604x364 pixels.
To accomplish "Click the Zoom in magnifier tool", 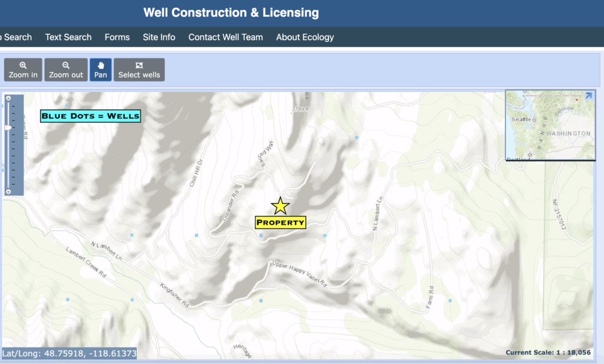I will click(x=23, y=70).
